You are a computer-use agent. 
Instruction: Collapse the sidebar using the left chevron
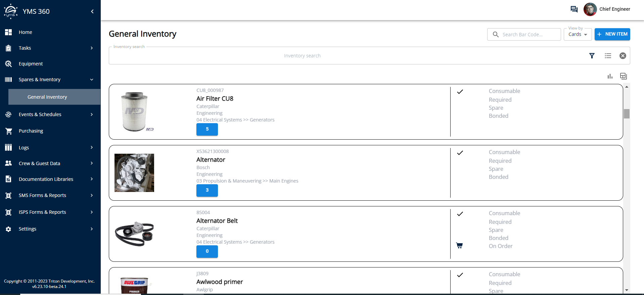tap(92, 11)
